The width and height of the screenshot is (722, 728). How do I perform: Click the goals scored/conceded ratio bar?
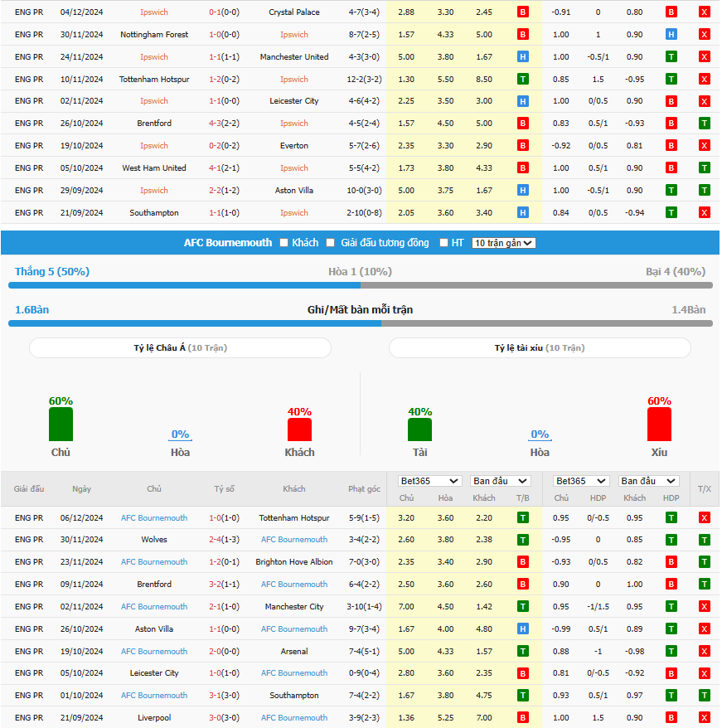click(361, 323)
